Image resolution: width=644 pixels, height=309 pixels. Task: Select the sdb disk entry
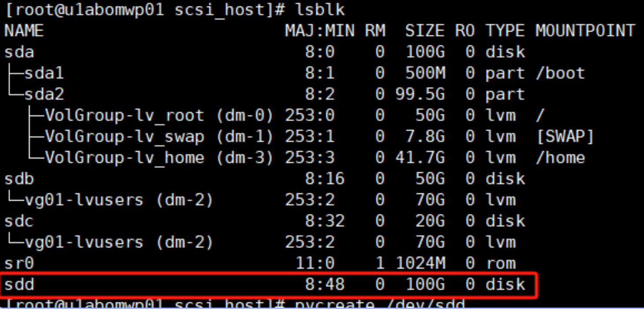pos(19,179)
